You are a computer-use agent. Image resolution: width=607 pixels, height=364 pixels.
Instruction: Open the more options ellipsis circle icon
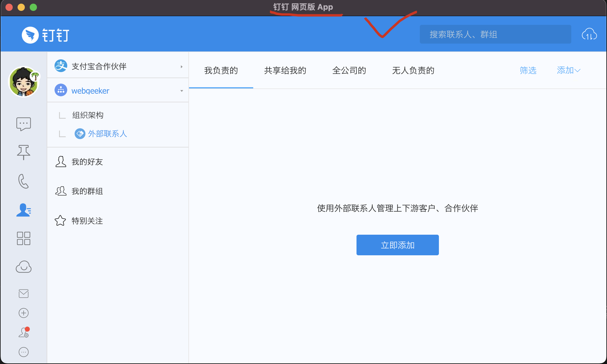[x=24, y=352]
